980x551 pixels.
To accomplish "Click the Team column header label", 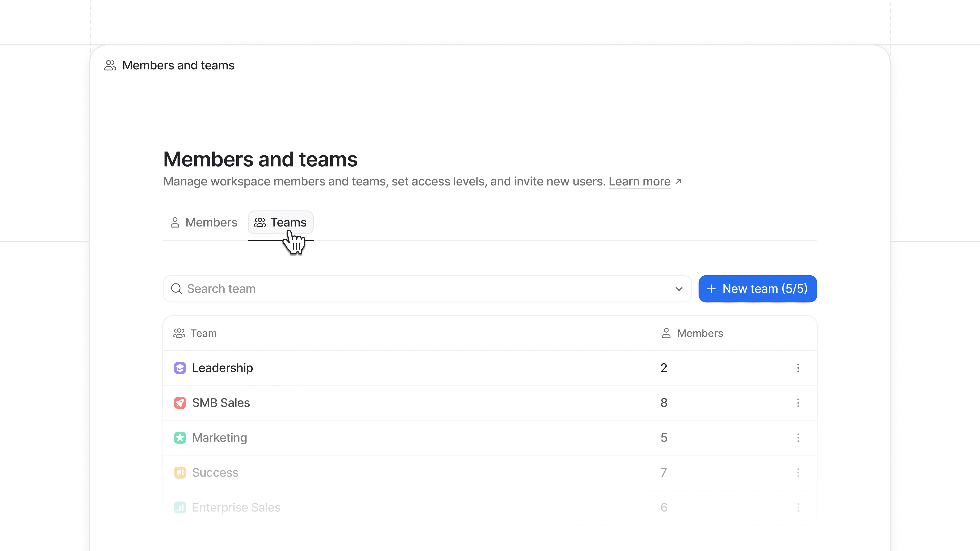I will click(x=204, y=333).
